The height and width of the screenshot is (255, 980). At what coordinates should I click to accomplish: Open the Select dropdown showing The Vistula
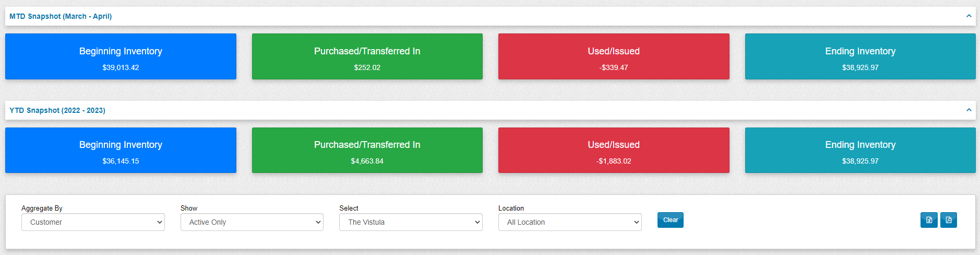click(x=411, y=222)
